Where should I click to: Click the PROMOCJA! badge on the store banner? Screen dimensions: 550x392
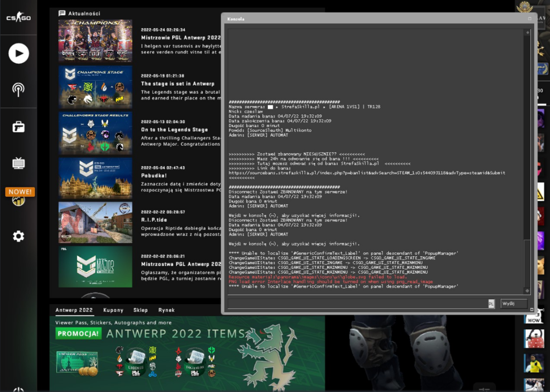[78, 333]
